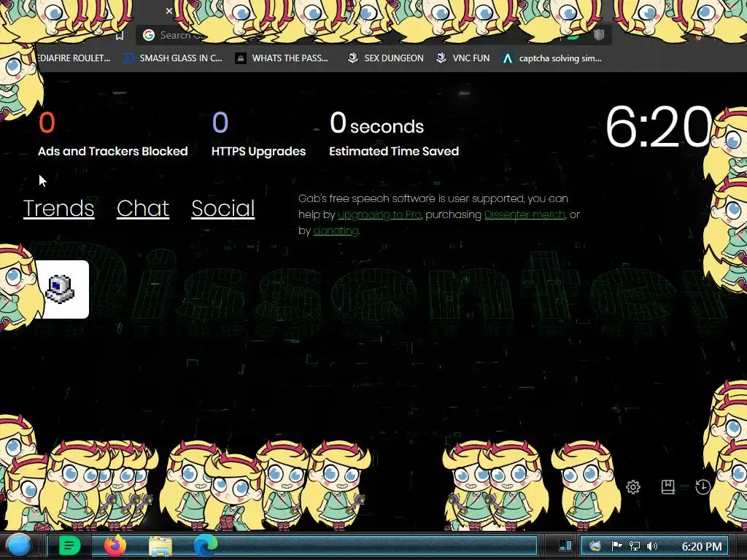Open new tab page settings gear

[633, 486]
